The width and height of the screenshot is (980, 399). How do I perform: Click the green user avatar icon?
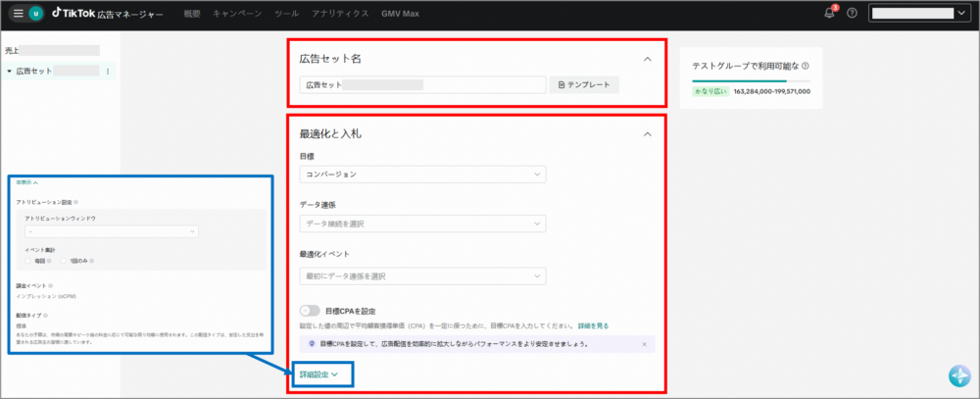(x=37, y=14)
